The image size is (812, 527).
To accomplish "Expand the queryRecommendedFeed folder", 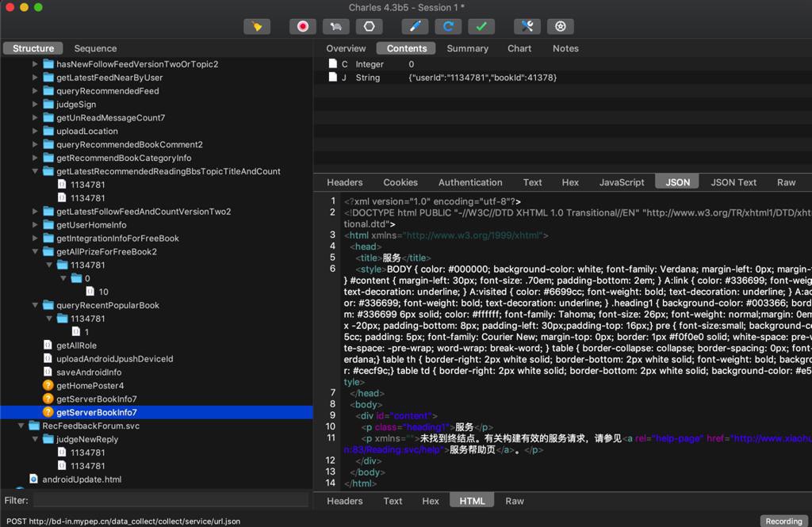I will click(x=36, y=91).
